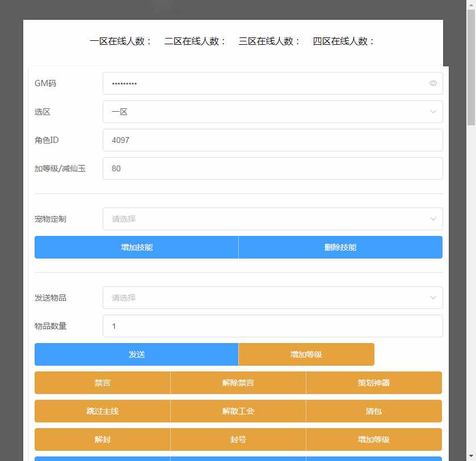The width and height of the screenshot is (476, 461).
Task: Click the 三区在线人数 label
Action: pyautogui.click(x=269, y=41)
